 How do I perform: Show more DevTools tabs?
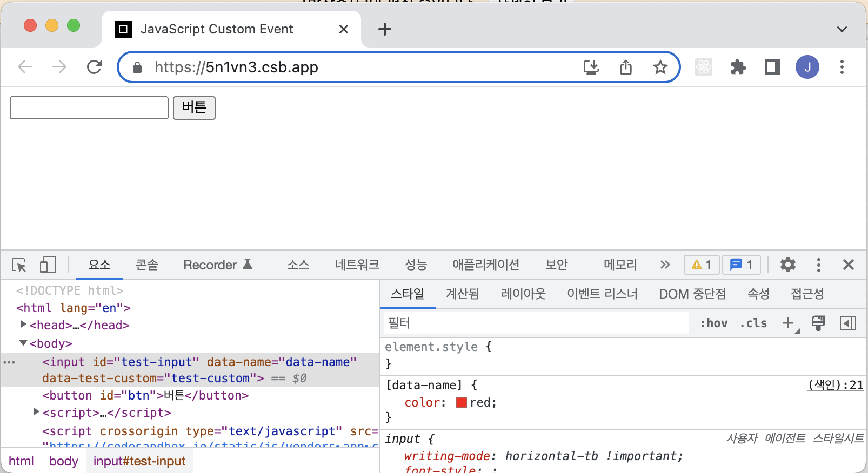point(665,265)
